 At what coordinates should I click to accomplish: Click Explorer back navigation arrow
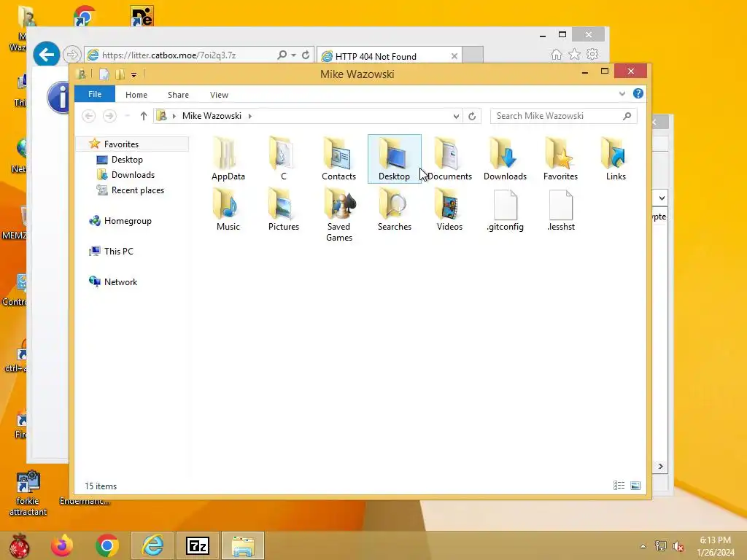coord(88,116)
